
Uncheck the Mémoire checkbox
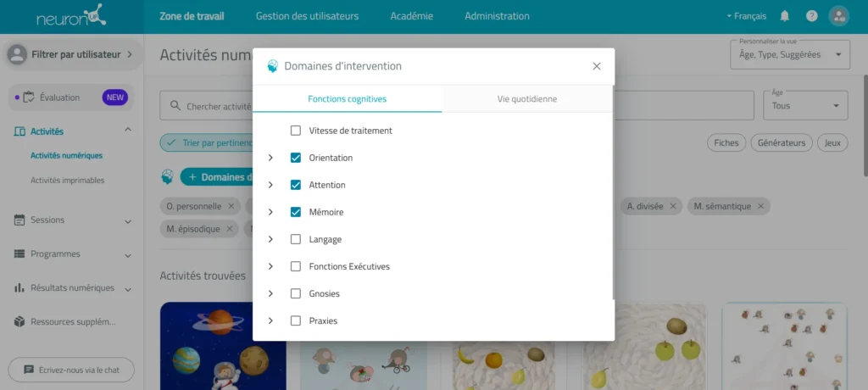click(296, 212)
